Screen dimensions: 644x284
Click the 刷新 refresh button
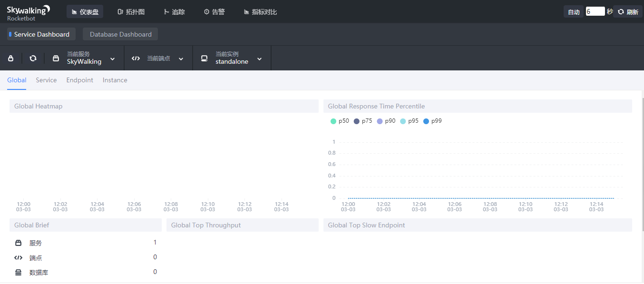pyautogui.click(x=628, y=12)
